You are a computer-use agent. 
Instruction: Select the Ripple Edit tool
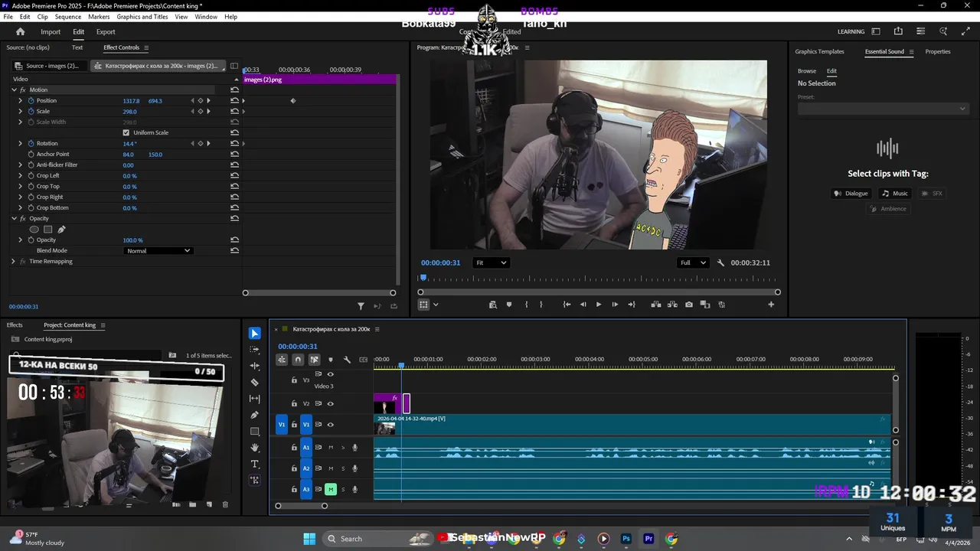(255, 366)
